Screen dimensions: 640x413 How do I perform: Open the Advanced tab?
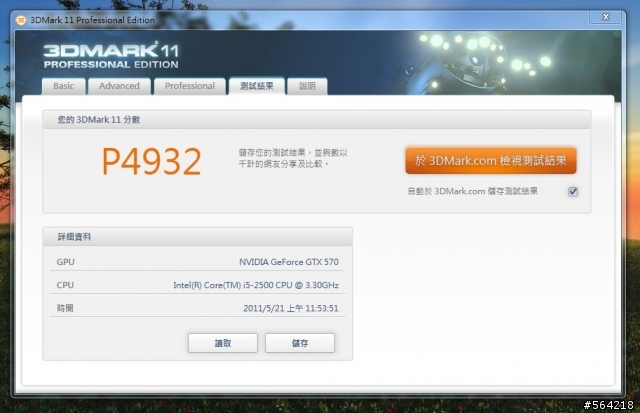point(119,86)
